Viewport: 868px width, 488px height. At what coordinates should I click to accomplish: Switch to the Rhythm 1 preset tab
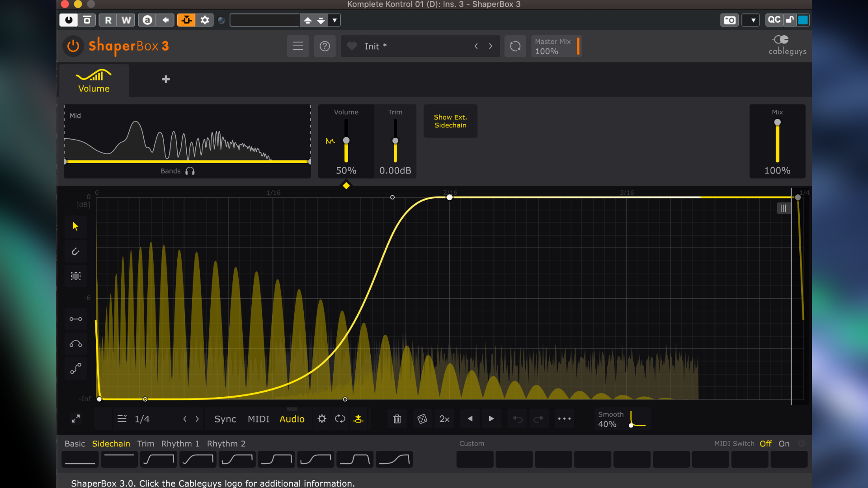tap(180, 444)
